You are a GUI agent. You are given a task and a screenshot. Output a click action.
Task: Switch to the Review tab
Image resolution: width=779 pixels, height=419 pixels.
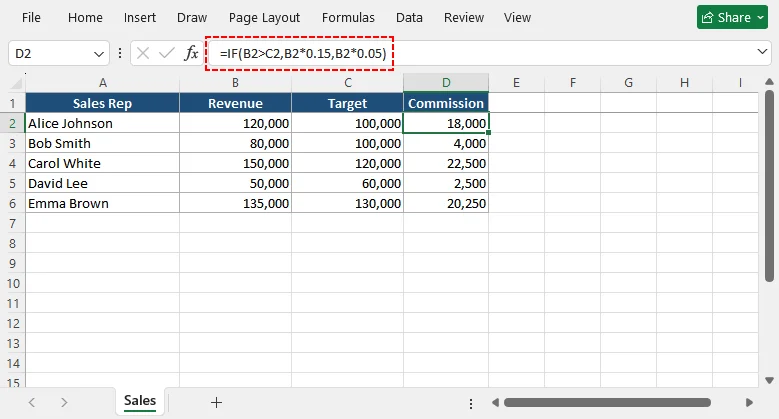(464, 17)
